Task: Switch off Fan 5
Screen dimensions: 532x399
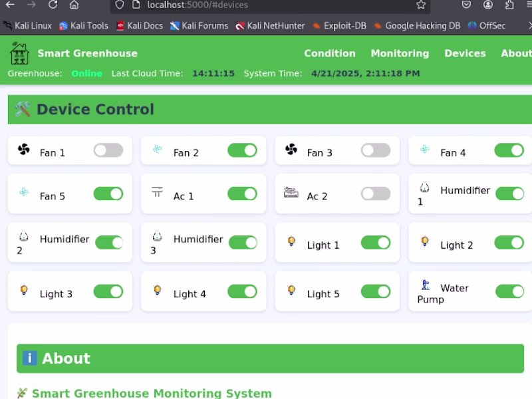Action: click(108, 194)
